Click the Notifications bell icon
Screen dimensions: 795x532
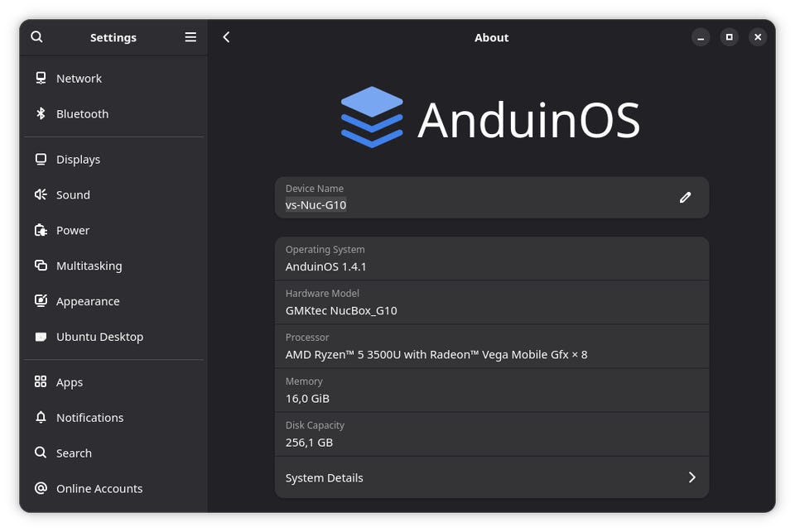click(41, 417)
